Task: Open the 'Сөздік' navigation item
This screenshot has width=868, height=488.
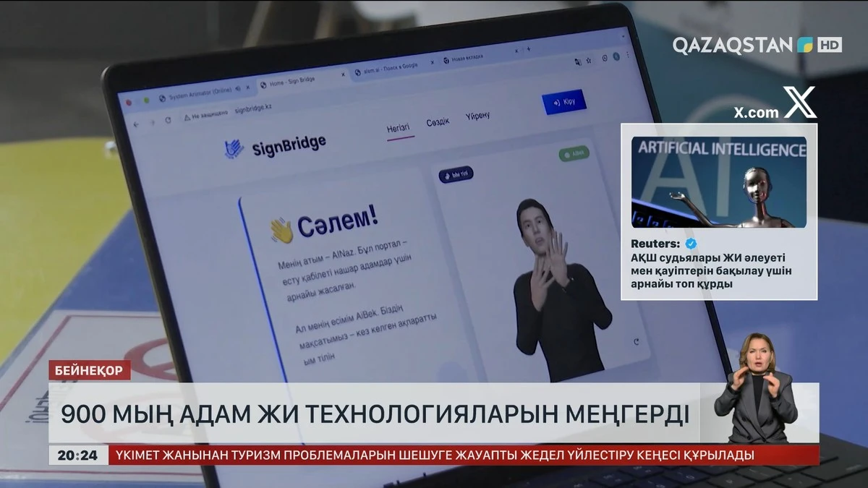Action: pos(438,122)
